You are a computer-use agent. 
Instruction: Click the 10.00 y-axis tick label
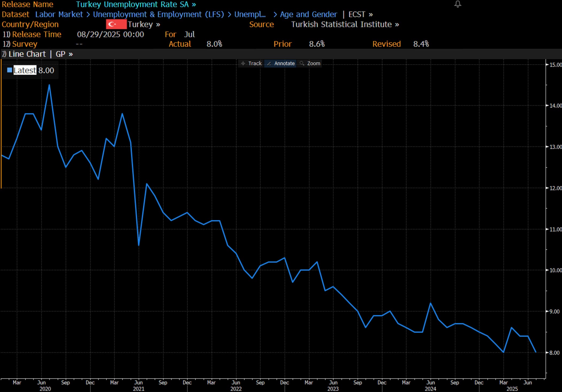[555, 270]
